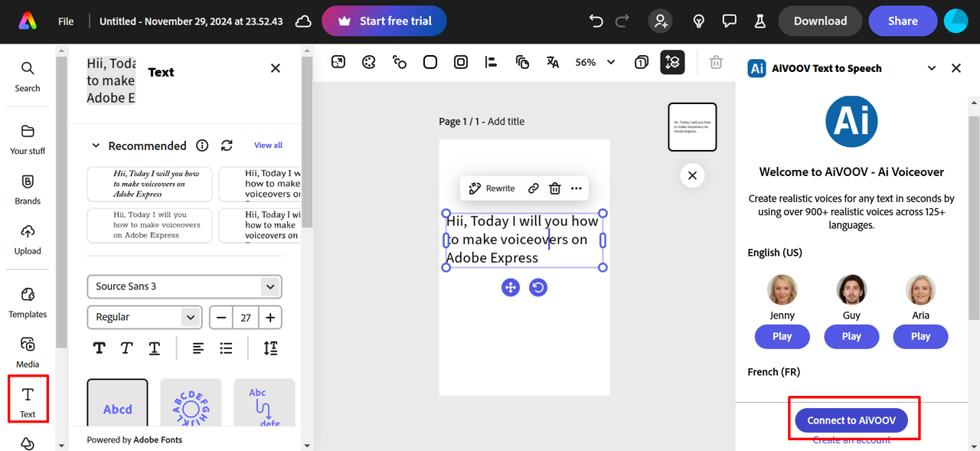Open more options in the floating text toolbar
Image resolution: width=980 pixels, height=451 pixels.
pos(577,188)
